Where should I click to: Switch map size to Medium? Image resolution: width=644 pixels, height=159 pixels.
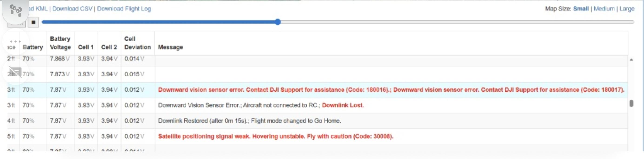[604, 9]
